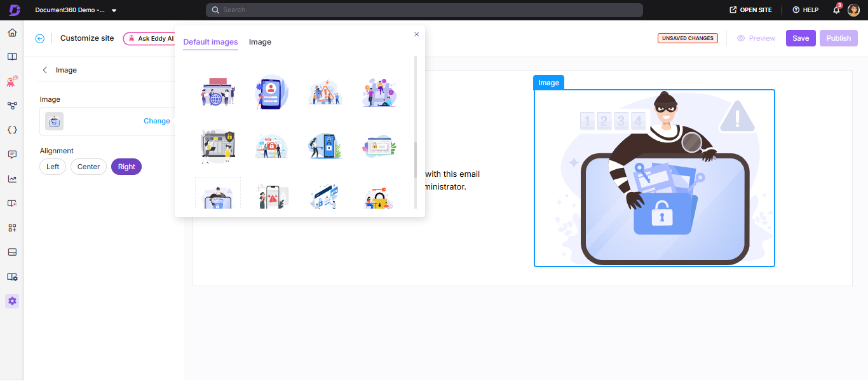The width and height of the screenshot is (868, 381).
Task: Go back using the circled arrow icon
Action: [x=40, y=38]
